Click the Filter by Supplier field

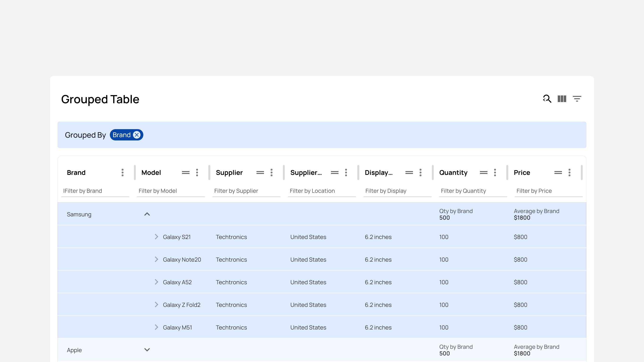click(246, 191)
